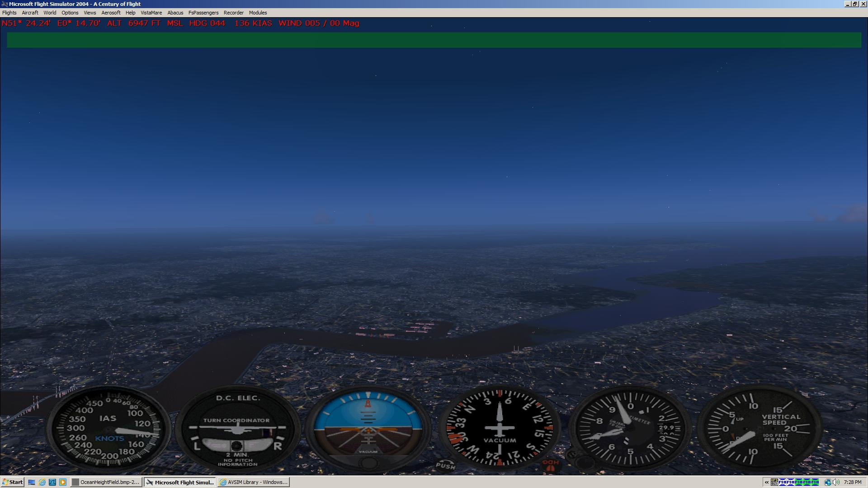Image resolution: width=868 pixels, height=488 pixels.
Task: Click the green message bar
Action: [434, 40]
